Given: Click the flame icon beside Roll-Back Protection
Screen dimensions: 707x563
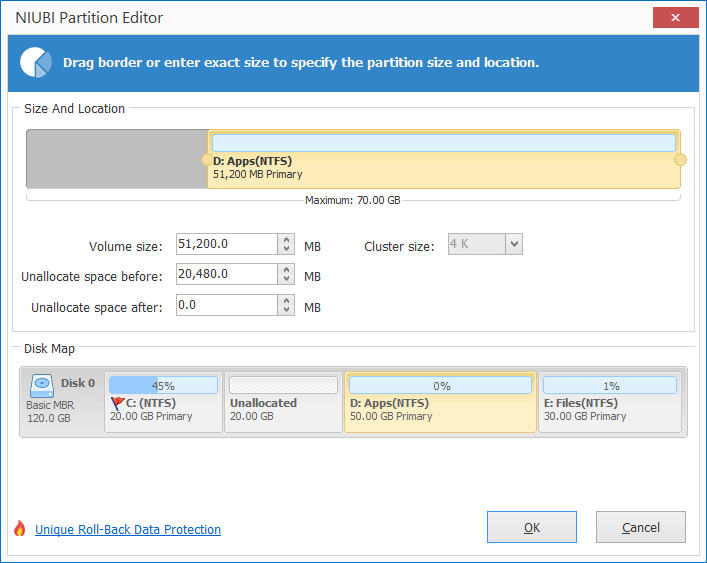Looking at the screenshot, I should tap(20, 528).
